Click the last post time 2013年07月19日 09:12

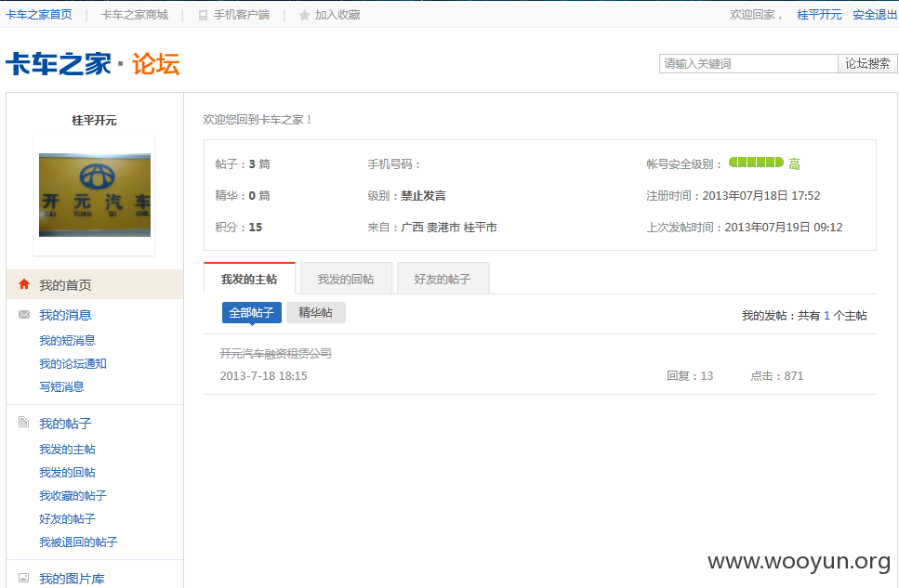click(784, 227)
